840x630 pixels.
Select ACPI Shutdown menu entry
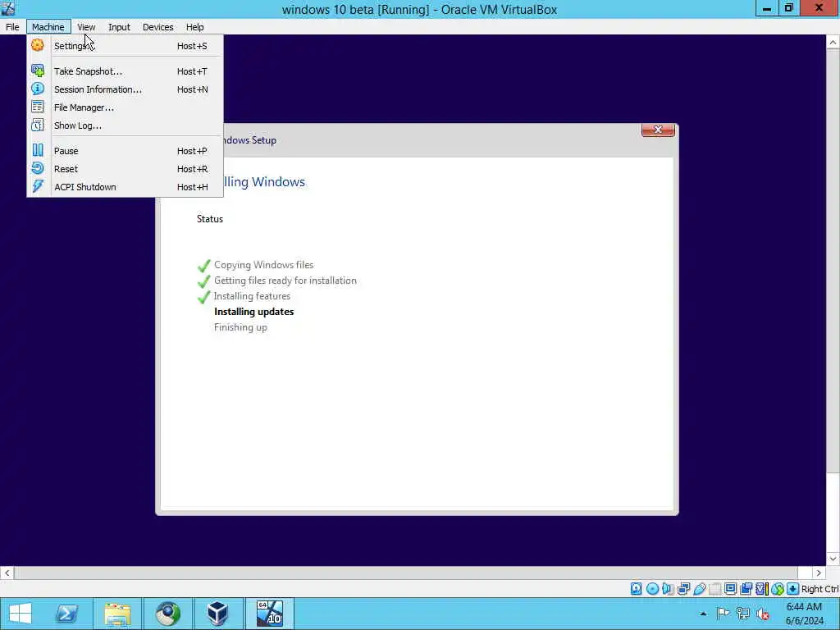125,187
